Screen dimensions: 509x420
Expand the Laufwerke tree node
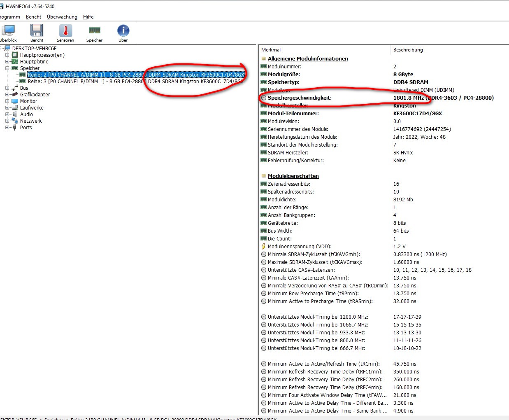pyautogui.click(x=7, y=107)
